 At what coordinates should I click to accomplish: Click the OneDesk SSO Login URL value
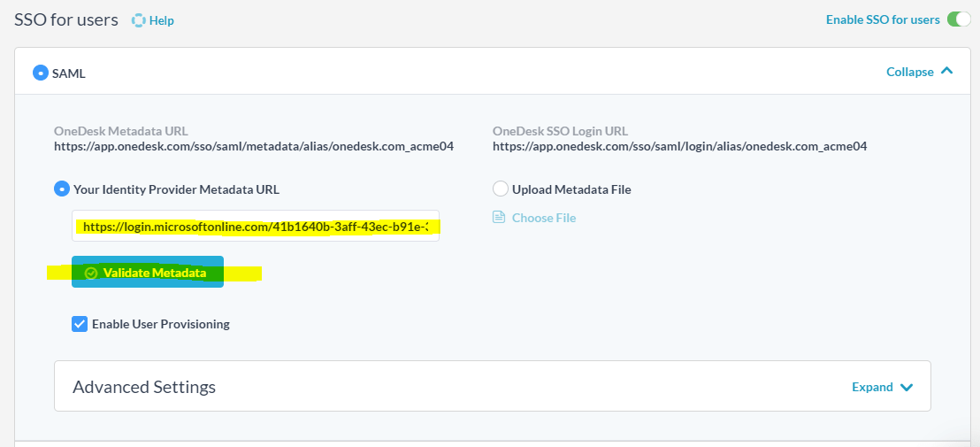click(x=680, y=147)
